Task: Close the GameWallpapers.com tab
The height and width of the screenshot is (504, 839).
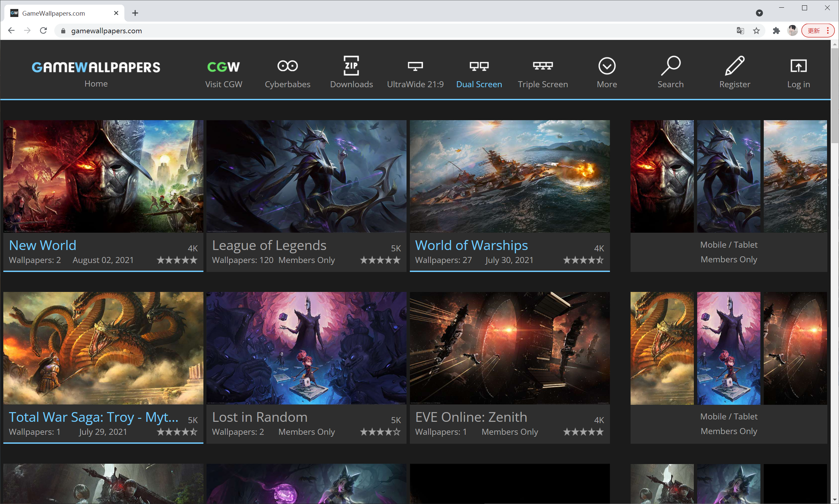Action: pyautogui.click(x=116, y=13)
